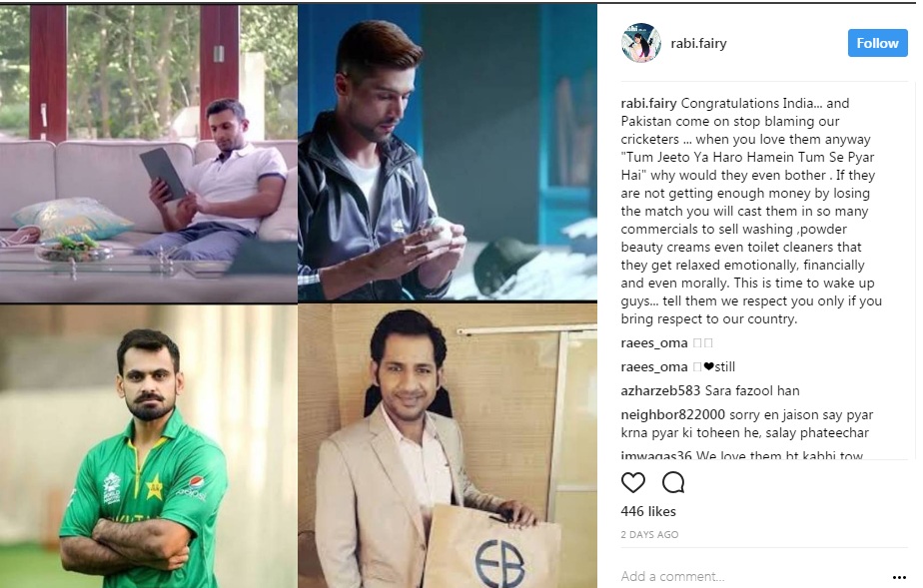Open neighbor822000 commenter profile

pos(673,414)
